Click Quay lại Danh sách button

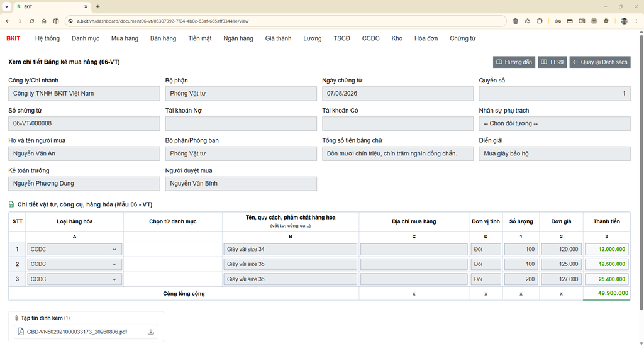[599, 62]
